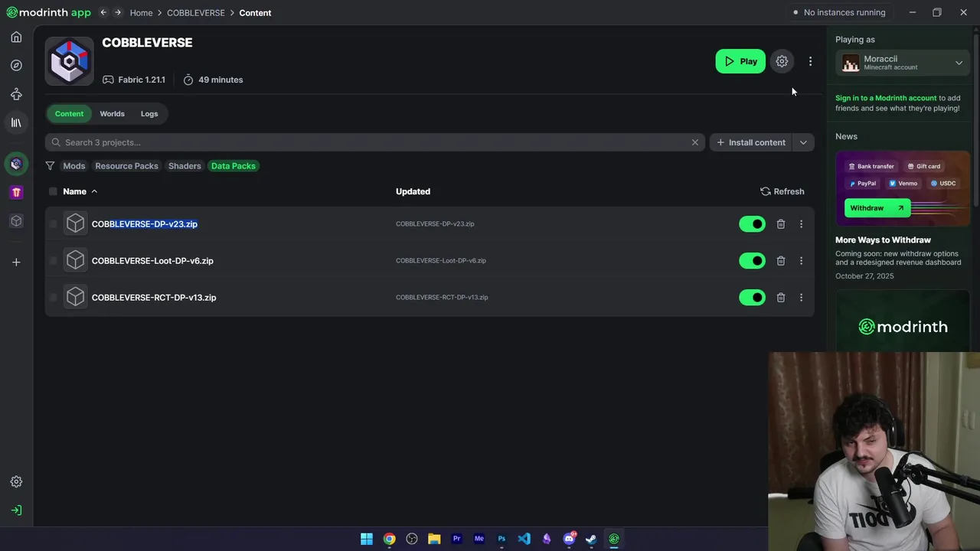This screenshot has width=980, height=551.
Task: Click the Updated column header
Action: click(413, 191)
